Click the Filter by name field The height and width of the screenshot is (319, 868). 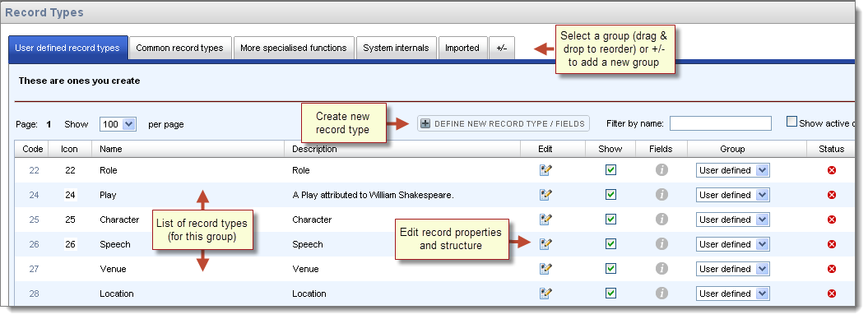point(720,123)
